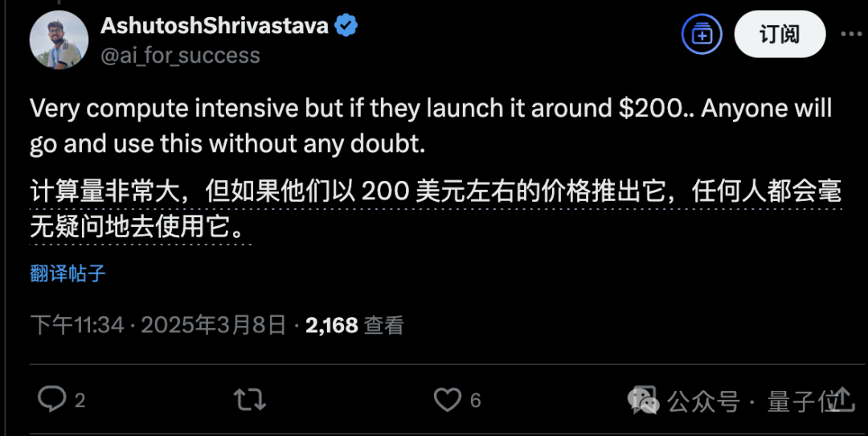868x436 pixels.
Task: Open the three-dot more options menu
Action: click(x=851, y=35)
